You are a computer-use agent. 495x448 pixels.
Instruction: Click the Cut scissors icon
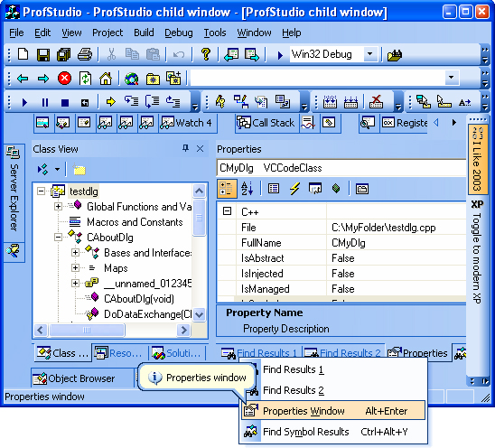pos(111,54)
